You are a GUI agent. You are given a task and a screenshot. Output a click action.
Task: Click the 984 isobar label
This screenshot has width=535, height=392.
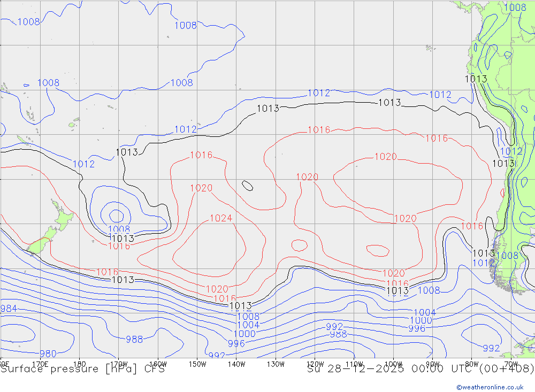click(9, 309)
